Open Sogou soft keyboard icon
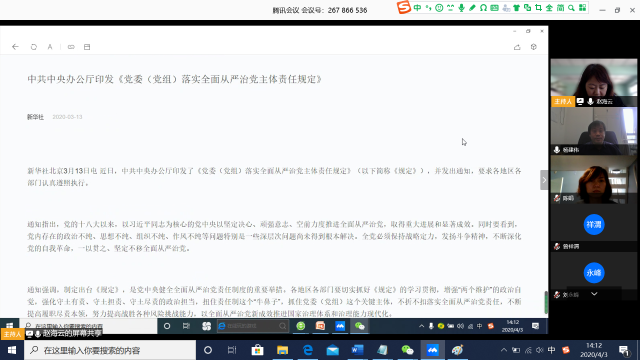 point(494,8)
